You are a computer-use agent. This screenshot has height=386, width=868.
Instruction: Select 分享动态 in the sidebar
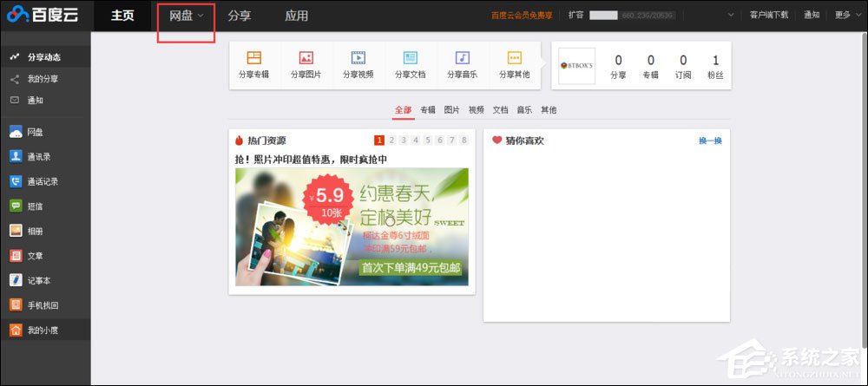[x=45, y=57]
